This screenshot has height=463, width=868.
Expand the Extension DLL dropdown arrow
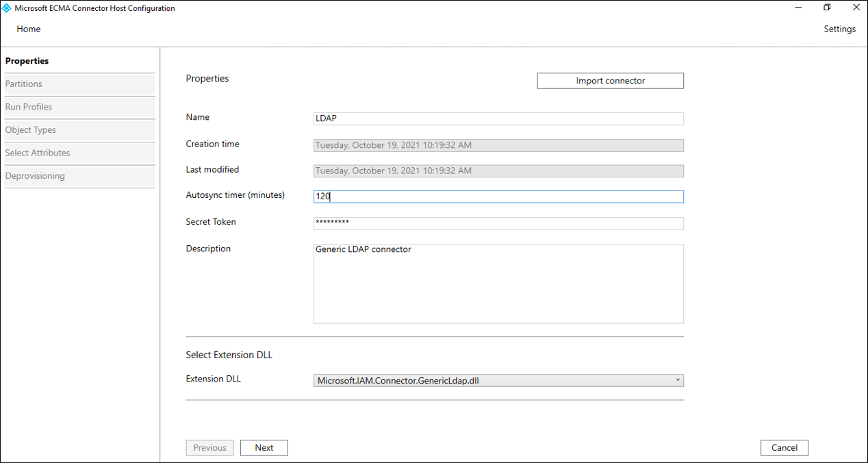(x=677, y=380)
